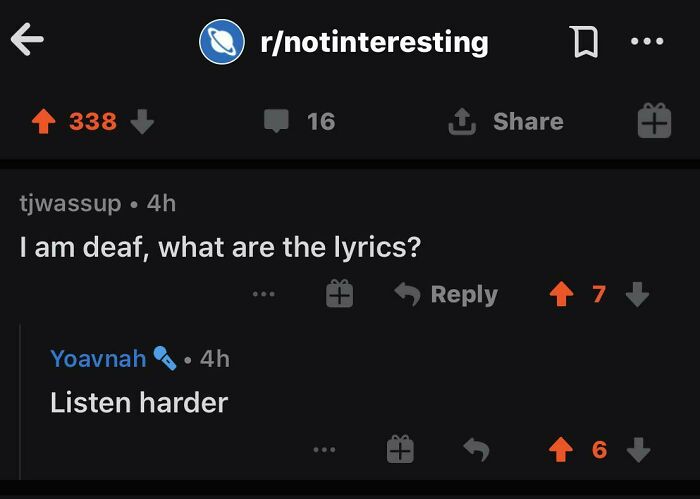Award tjwassup's comment

(339, 295)
